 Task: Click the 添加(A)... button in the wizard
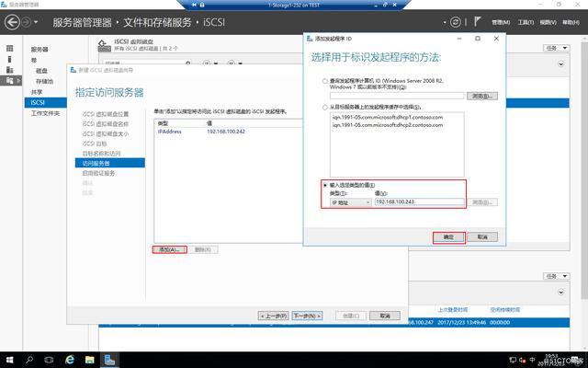pos(169,249)
